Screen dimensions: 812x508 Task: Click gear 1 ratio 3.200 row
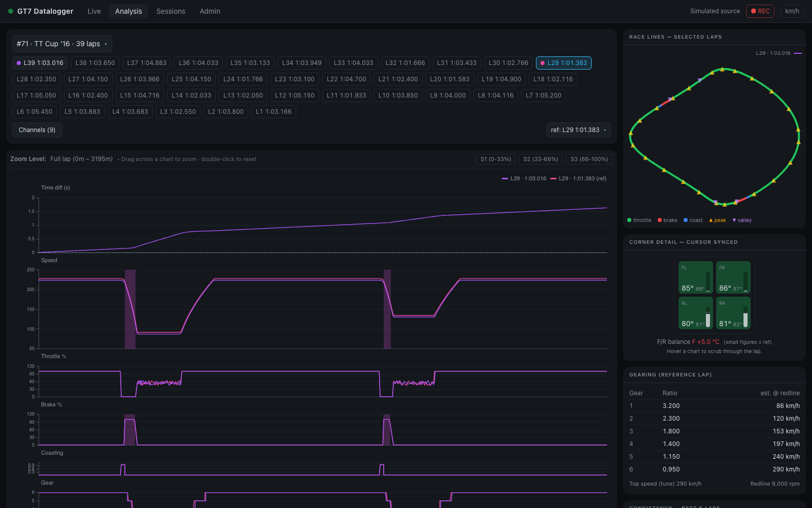715,406
